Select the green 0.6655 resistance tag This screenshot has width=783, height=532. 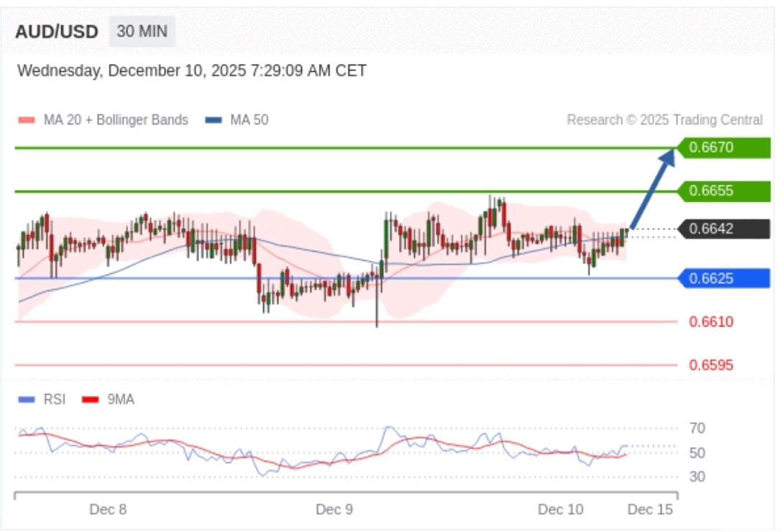[x=723, y=191]
